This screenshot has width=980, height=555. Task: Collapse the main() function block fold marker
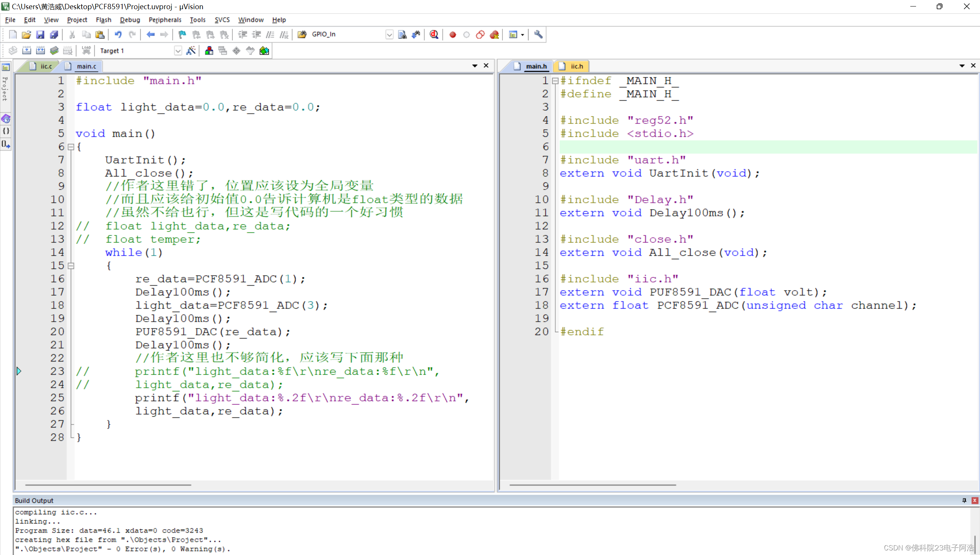pos(71,147)
